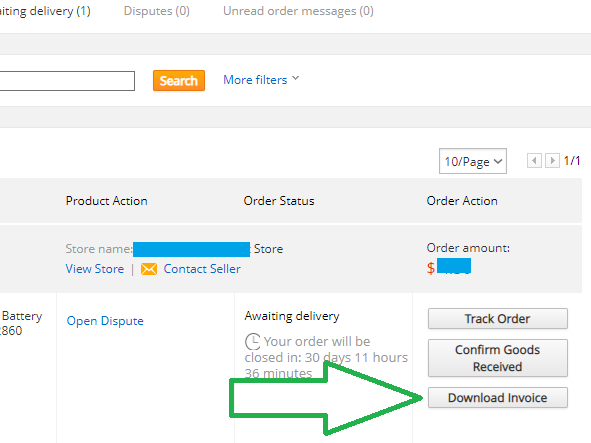The height and width of the screenshot is (443, 591).
Task: Open the View Store link
Action: 95,269
